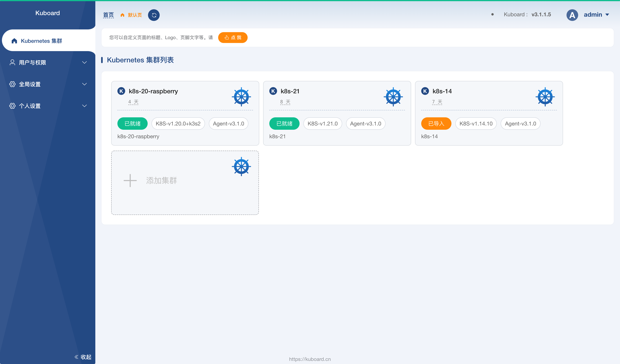The width and height of the screenshot is (620, 364).
Task: Click the gear icon beside 全局设置
Action: click(x=12, y=84)
